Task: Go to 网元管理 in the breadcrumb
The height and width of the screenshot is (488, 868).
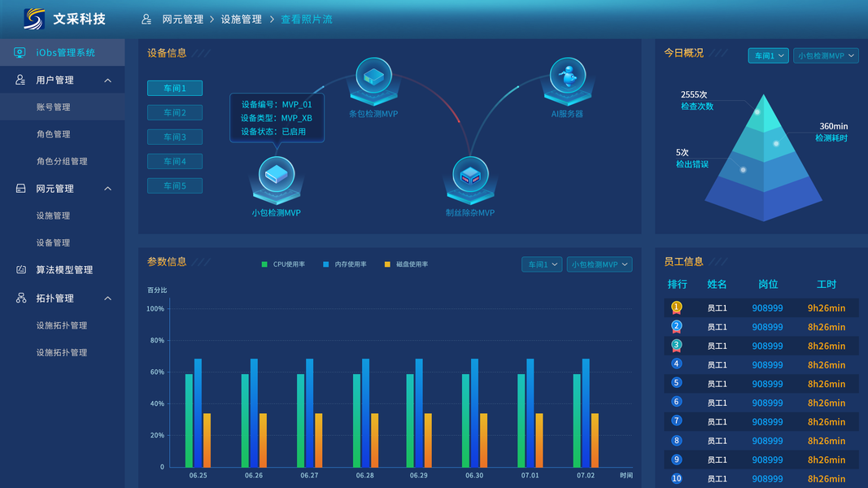Action: pyautogui.click(x=183, y=20)
